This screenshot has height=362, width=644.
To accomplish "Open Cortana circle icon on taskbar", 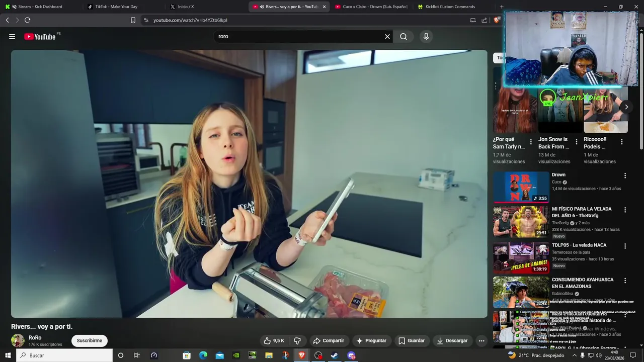I will coord(120,355).
